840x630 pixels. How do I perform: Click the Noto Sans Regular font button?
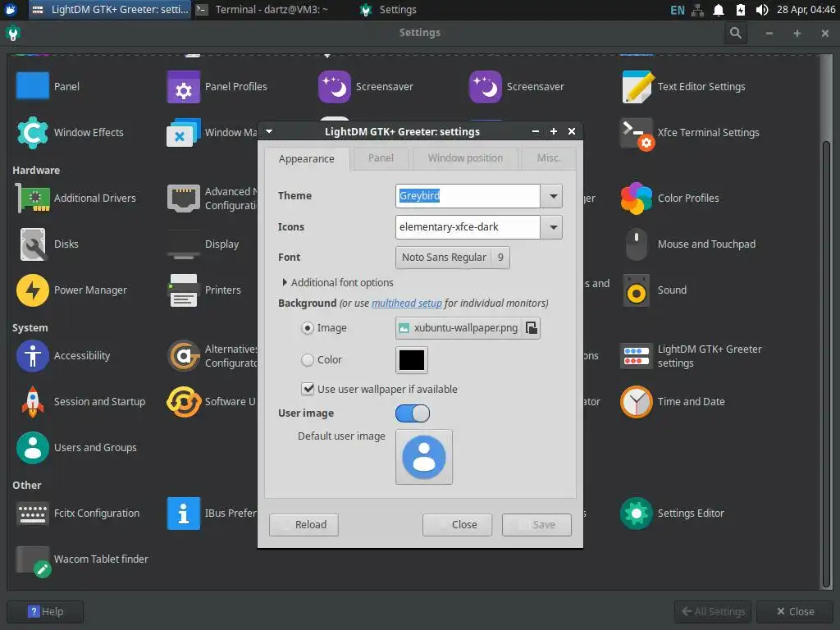pyautogui.click(x=453, y=258)
